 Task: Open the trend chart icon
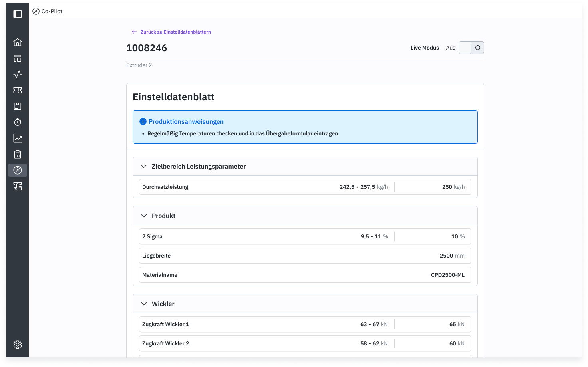(x=18, y=138)
